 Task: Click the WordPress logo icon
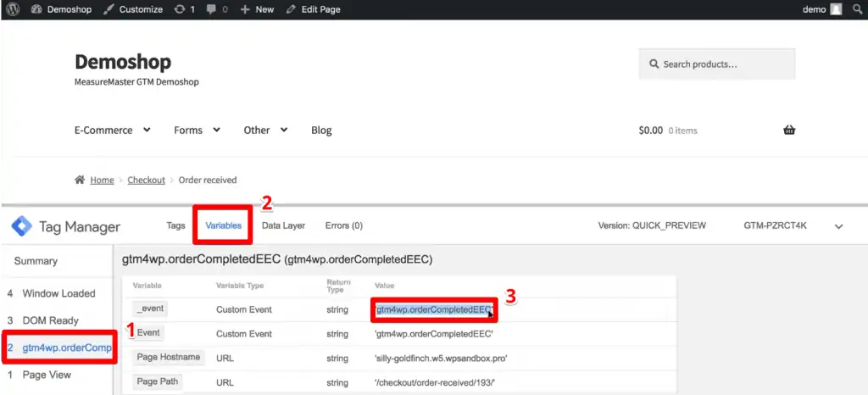pos(14,9)
